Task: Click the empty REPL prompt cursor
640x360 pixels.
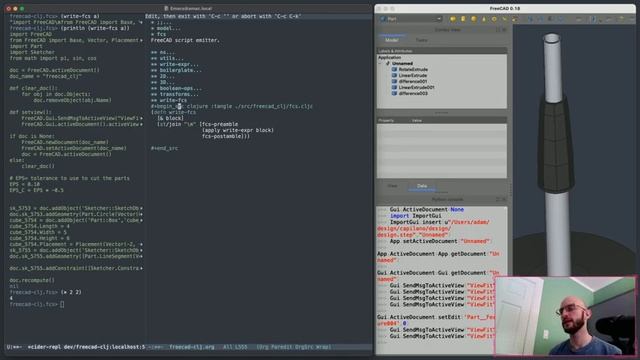Action: 62,304
